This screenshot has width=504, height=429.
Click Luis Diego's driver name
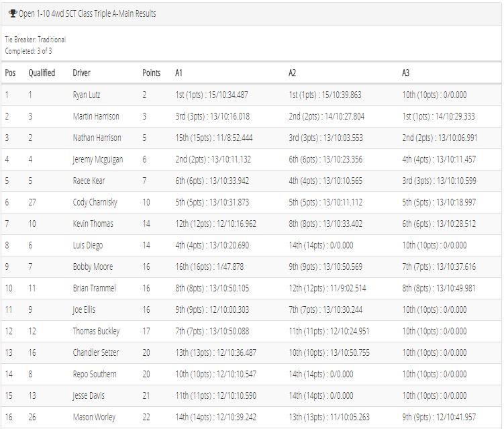click(x=88, y=245)
